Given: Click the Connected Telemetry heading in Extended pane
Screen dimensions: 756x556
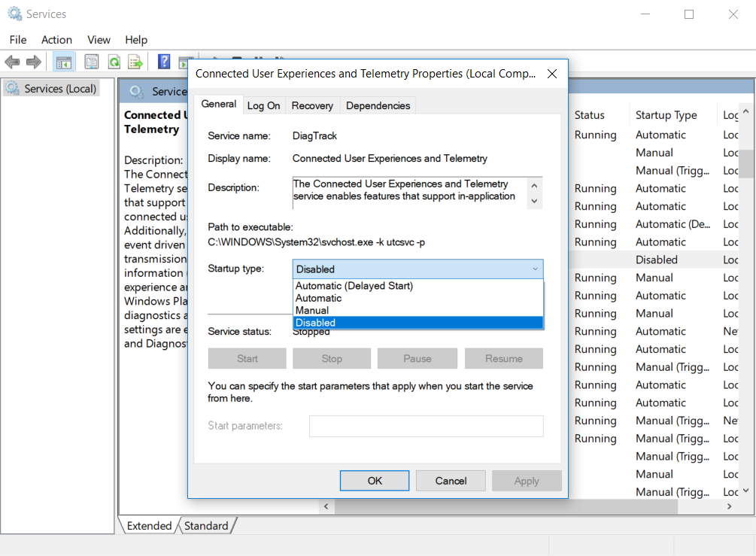Looking at the screenshot, I should [x=155, y=122].
